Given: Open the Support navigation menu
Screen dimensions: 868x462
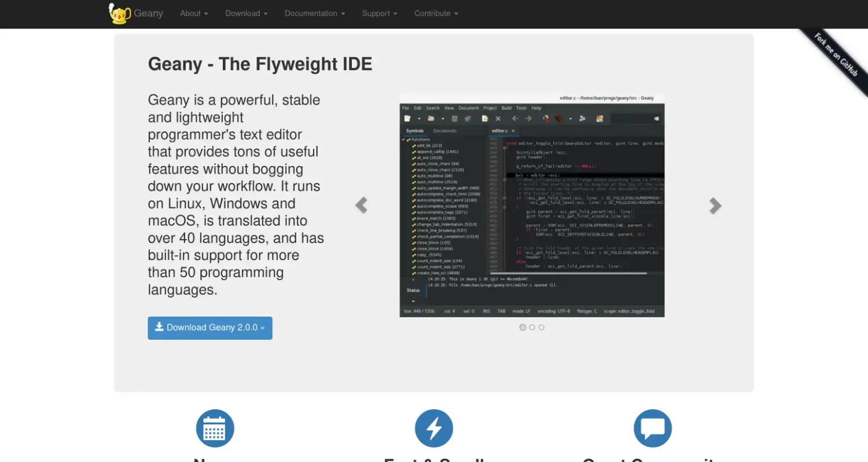Looking at the screenshot, I should pyautogui.click(x=380, y=13).
